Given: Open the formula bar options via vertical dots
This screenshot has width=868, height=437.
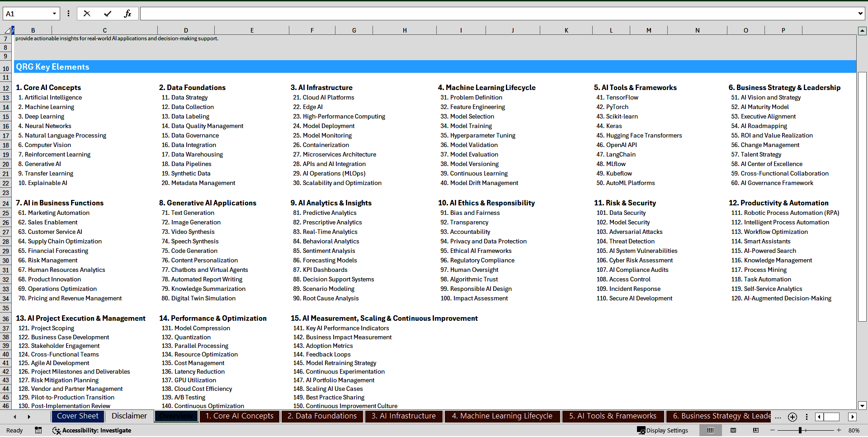Looking at the screenshot, I should click(68, 14).
